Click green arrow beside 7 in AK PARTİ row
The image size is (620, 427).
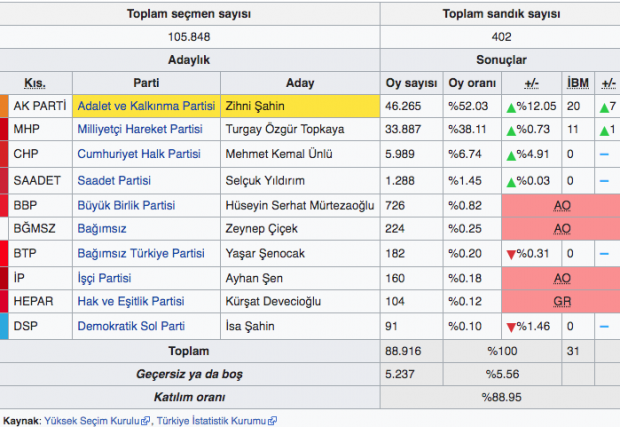[604, 107]
